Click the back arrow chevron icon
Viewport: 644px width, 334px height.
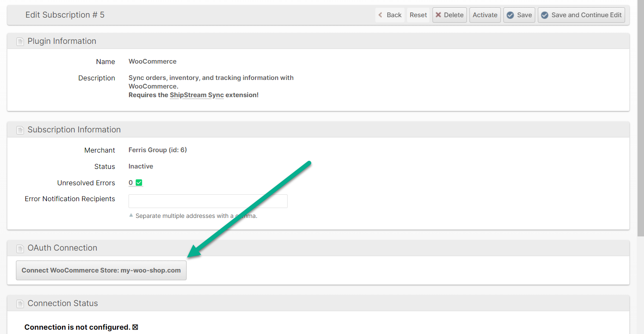click(380, 15)
